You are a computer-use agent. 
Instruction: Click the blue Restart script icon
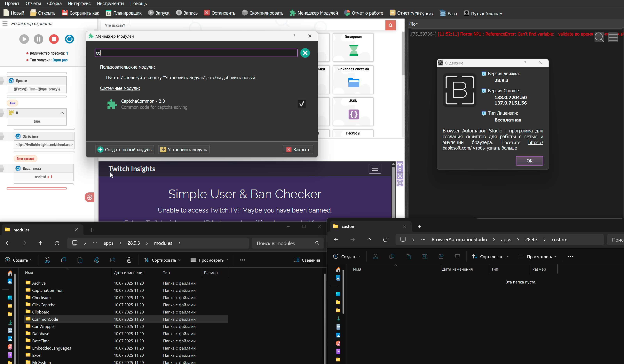click(x=69, y=39)
